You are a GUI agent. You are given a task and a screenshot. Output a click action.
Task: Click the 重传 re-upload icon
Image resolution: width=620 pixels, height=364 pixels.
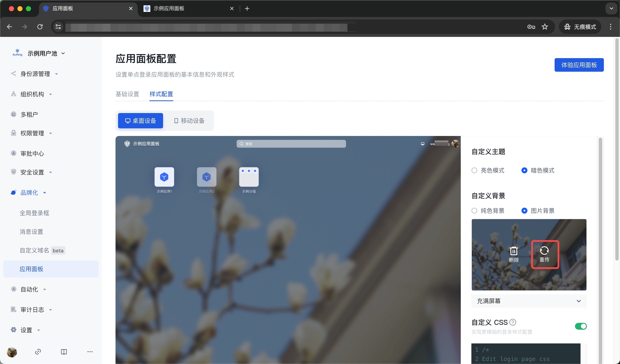click(x=544, y=251)
